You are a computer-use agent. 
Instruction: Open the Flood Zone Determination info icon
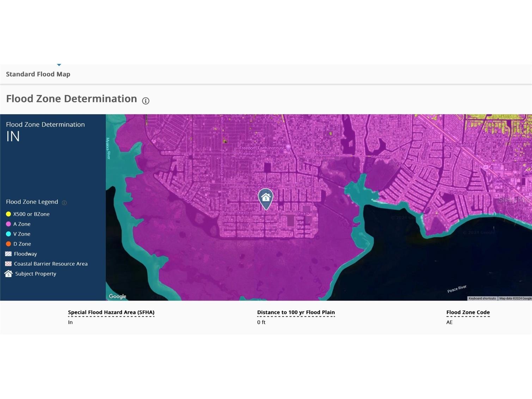tap(146, 101)
